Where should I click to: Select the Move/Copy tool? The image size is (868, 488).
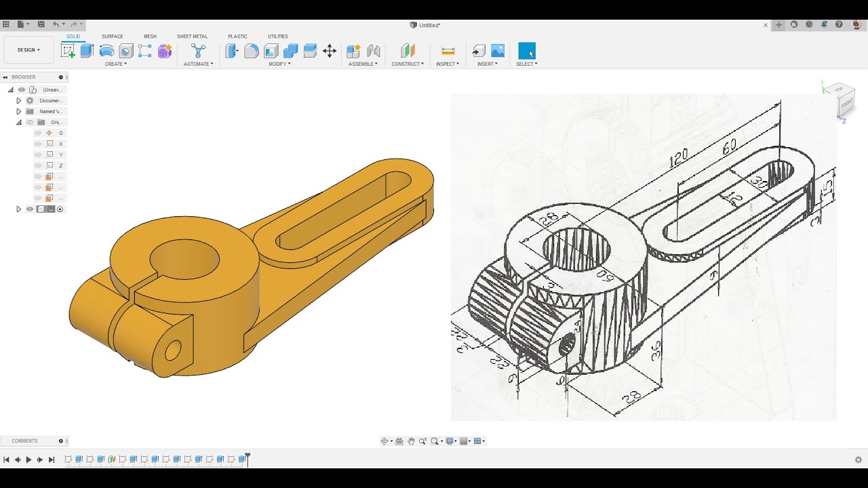[x=330, y=51]
